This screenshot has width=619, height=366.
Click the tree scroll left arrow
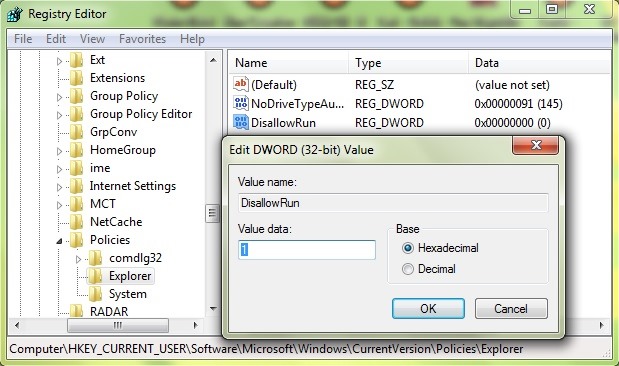17,325
